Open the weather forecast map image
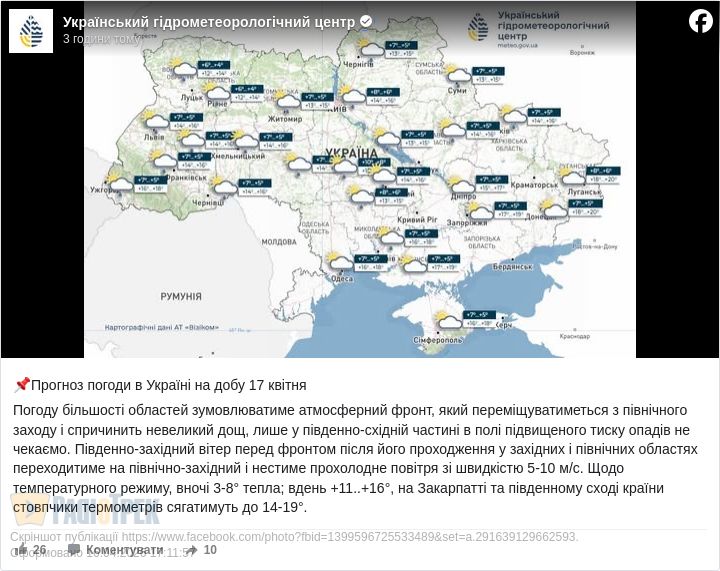 pyautogui.click(x=360, y=200)
